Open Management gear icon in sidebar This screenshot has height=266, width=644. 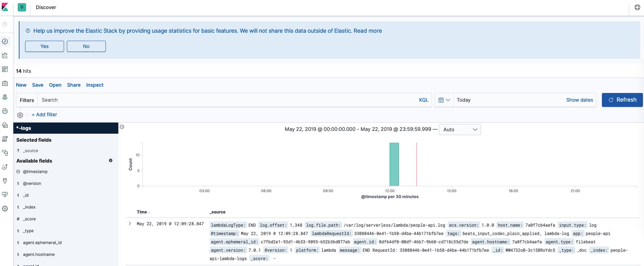pos(5,209)
